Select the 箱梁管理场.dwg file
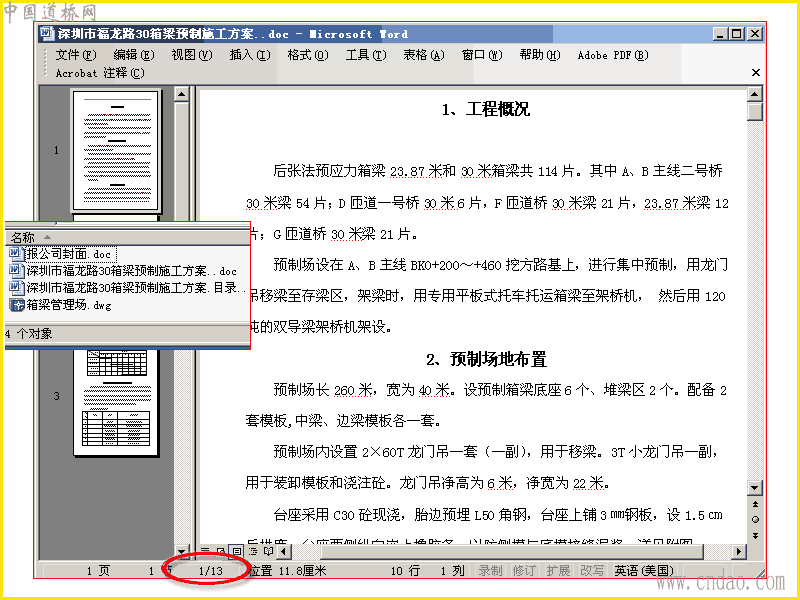Image resolution: width=800 pixels, height=600 pixels. point(61,305)
